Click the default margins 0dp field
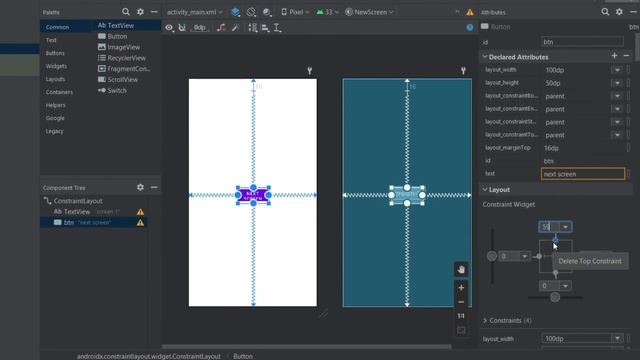 (200, 28)
